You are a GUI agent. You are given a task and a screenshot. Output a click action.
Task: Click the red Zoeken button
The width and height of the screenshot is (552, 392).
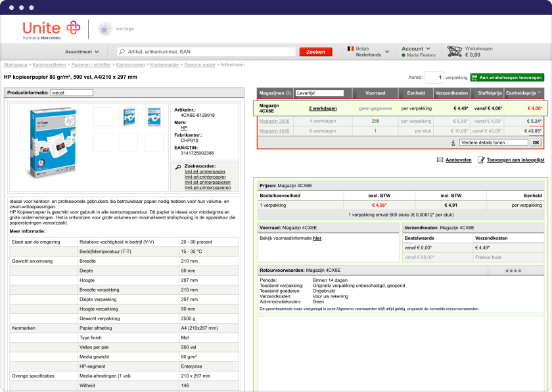pyautogui.click(x=316, y=52)
